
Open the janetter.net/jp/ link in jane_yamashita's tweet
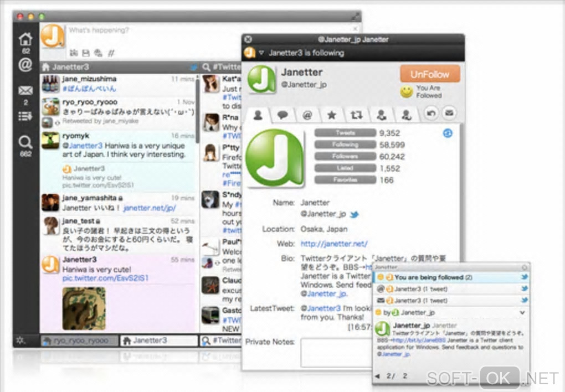coord(149,208)
